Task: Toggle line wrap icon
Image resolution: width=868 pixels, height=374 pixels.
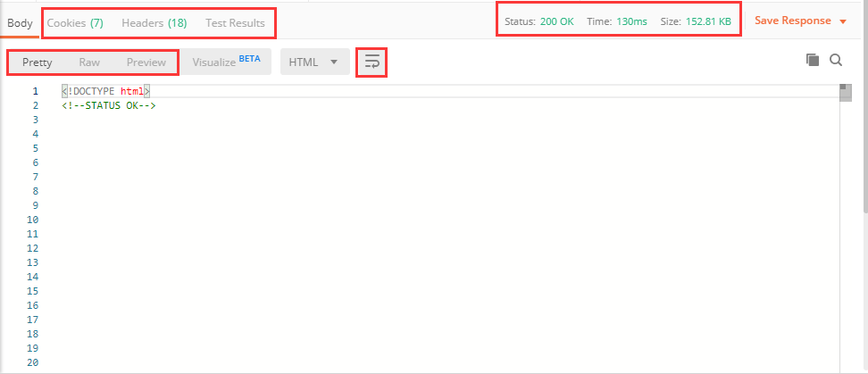Action: [372, 62]
